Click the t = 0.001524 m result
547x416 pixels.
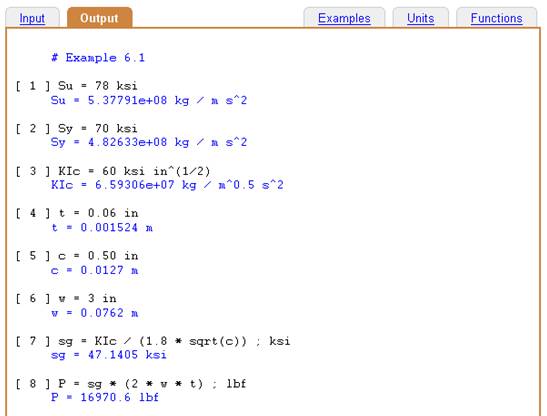point(102,228)
